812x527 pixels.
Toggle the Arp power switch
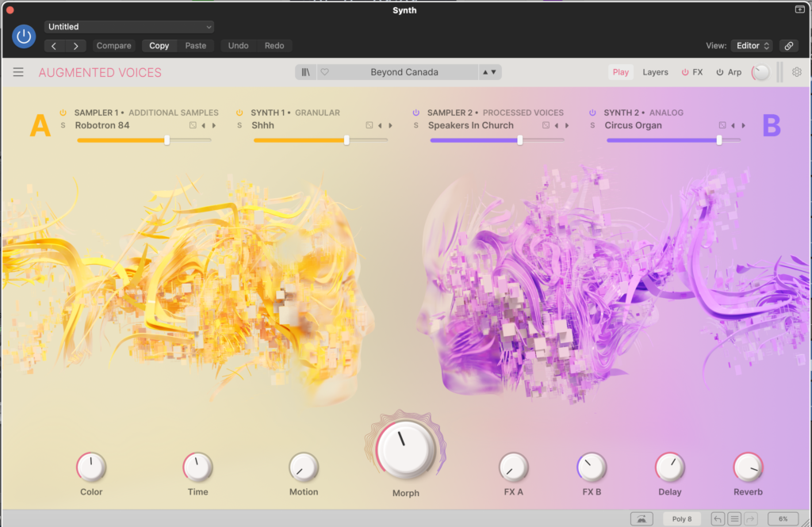(x=720, y=72)
